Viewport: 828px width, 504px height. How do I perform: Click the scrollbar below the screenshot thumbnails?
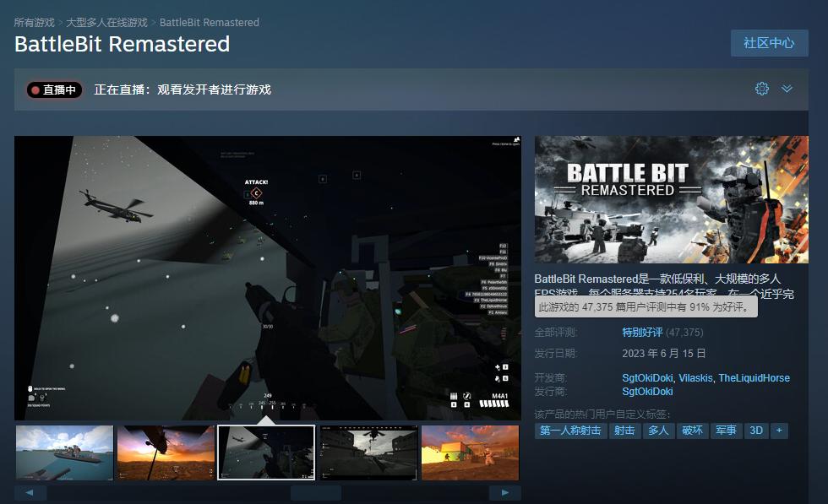(317, 492)
